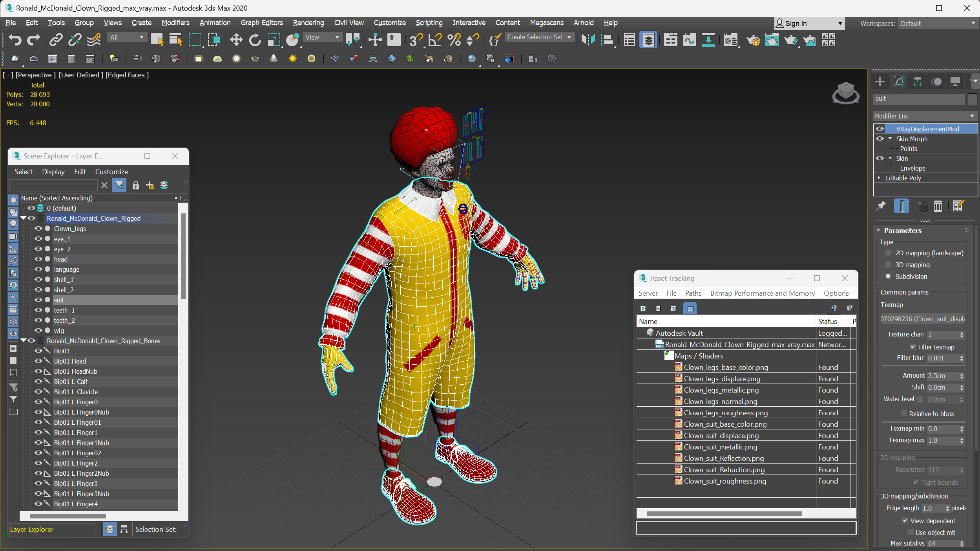Open the Mirror tool
980x551 pixels.
click(x=588, y=40)
